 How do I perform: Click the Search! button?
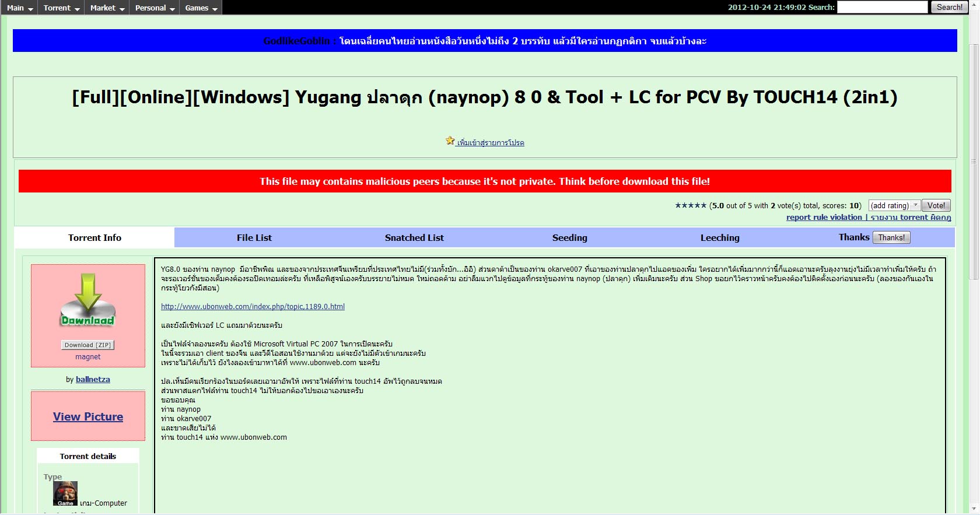[x=949, y=7]
